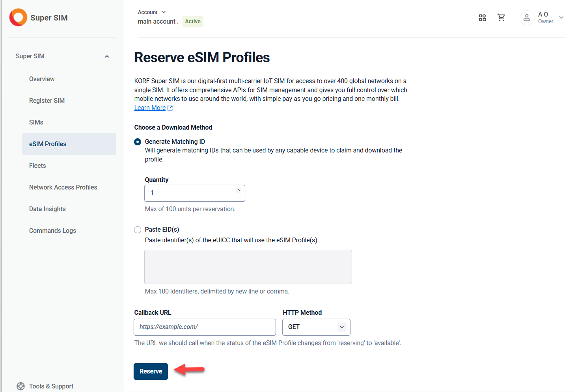Image resolution: width=574 pixels, height=392 pixels.
Task: Increase the Quantity stepper value
Action: click(239, 190)
